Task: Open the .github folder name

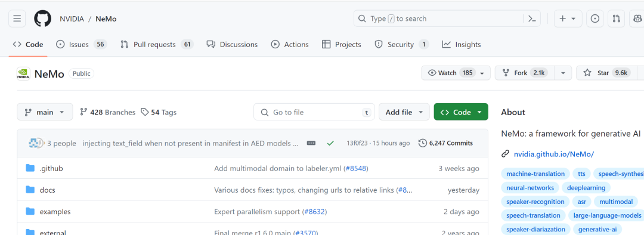Action: [51, 168]
